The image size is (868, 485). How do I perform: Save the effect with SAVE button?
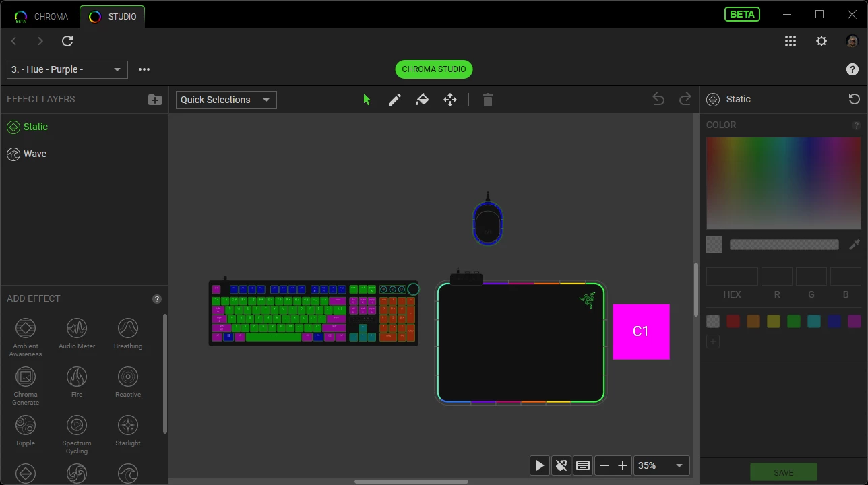click(784, 472)
